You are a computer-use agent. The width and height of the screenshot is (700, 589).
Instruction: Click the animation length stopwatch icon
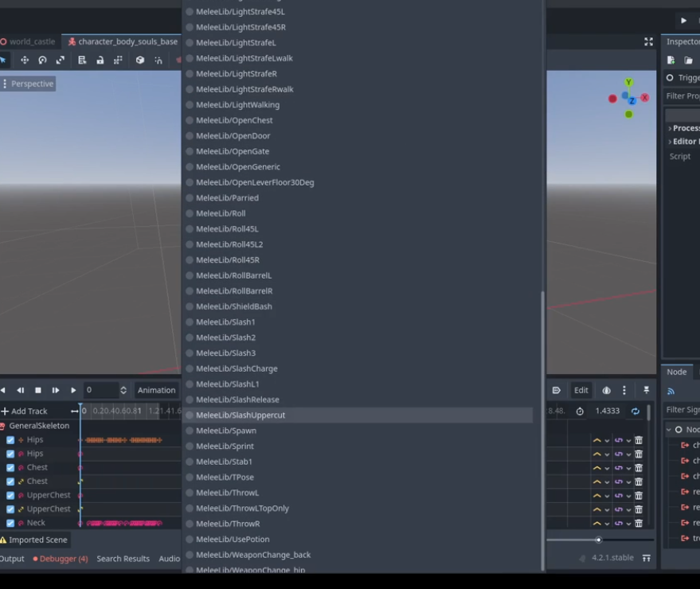(580, 412)
